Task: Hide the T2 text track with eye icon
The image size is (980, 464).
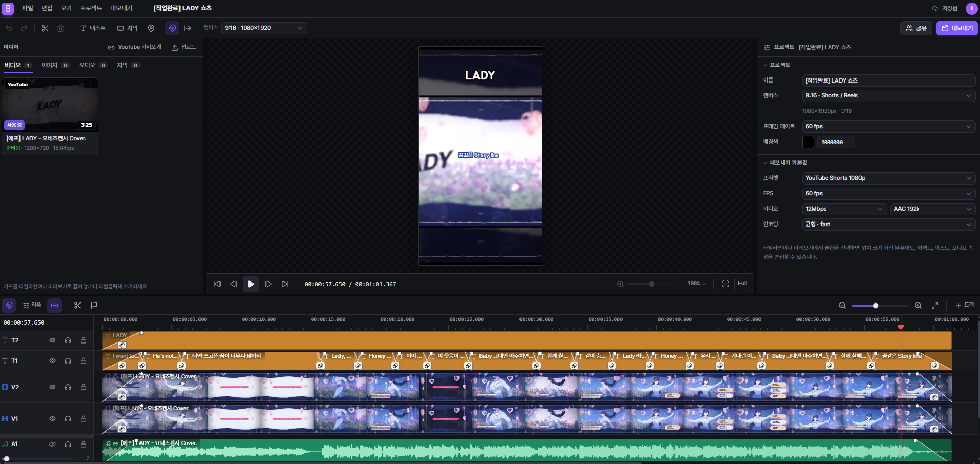Action: pyautogui.click(x=52, y=340)
